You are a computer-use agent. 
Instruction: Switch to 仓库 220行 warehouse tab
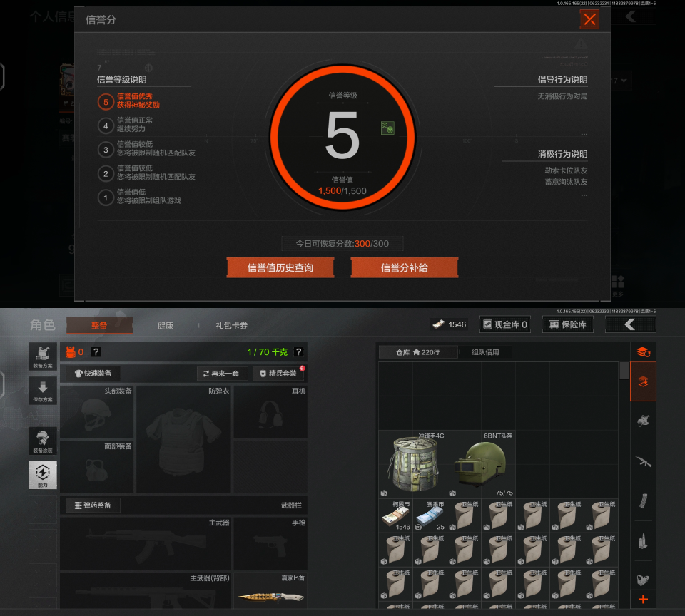tap(418, 352)
